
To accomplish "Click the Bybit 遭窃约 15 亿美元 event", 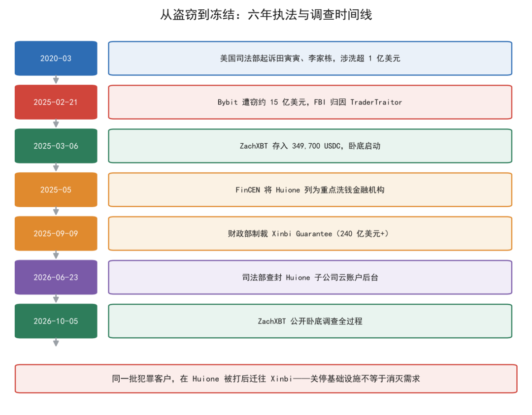I will pos(310,102).
